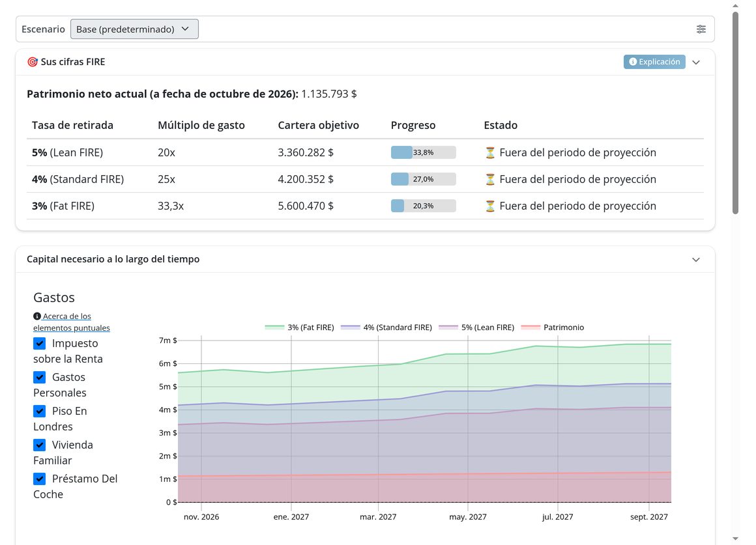This screenshot has width=756, height=545.
Task: Click the info icon in Explicación button
Action: [633, 62]
